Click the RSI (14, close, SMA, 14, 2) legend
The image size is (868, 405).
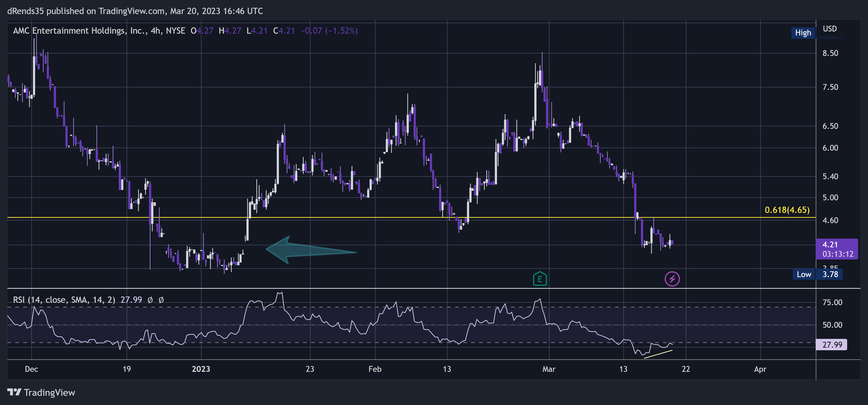click(x=64, y=300)
